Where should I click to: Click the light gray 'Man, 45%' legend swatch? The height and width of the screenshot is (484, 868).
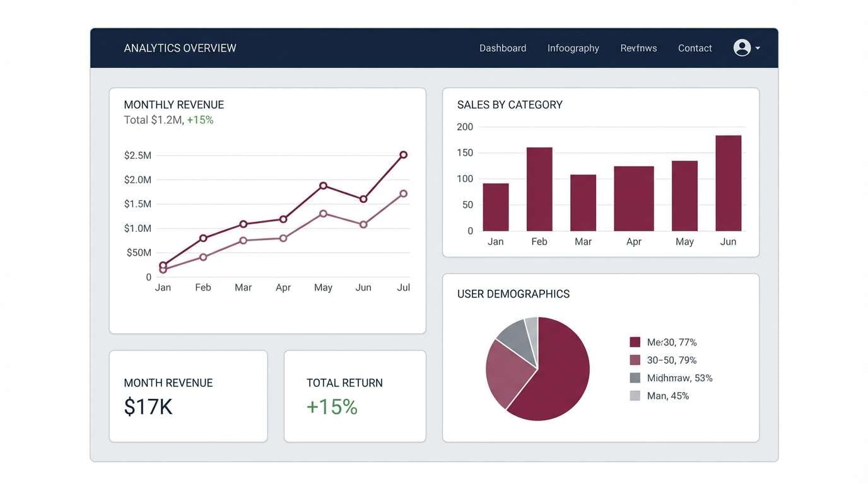pyautogui.click(x=634, y=395)
